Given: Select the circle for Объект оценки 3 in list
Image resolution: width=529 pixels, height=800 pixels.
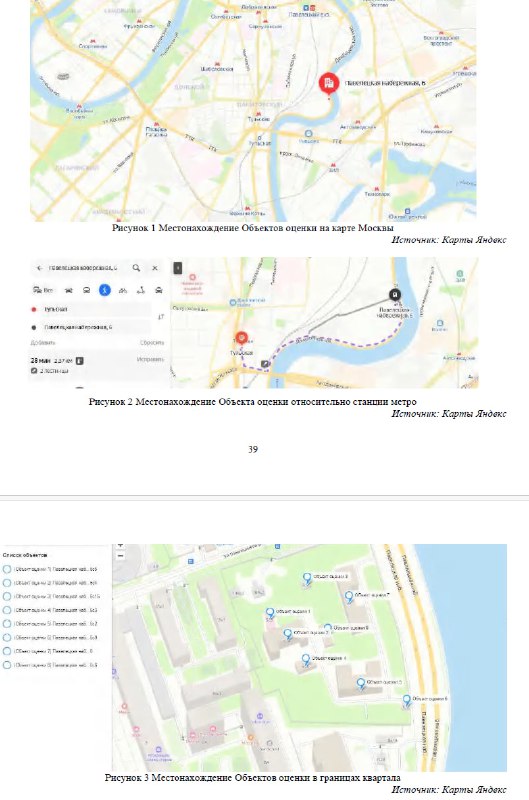Looking at the screenshot, I should click(7, 596).
